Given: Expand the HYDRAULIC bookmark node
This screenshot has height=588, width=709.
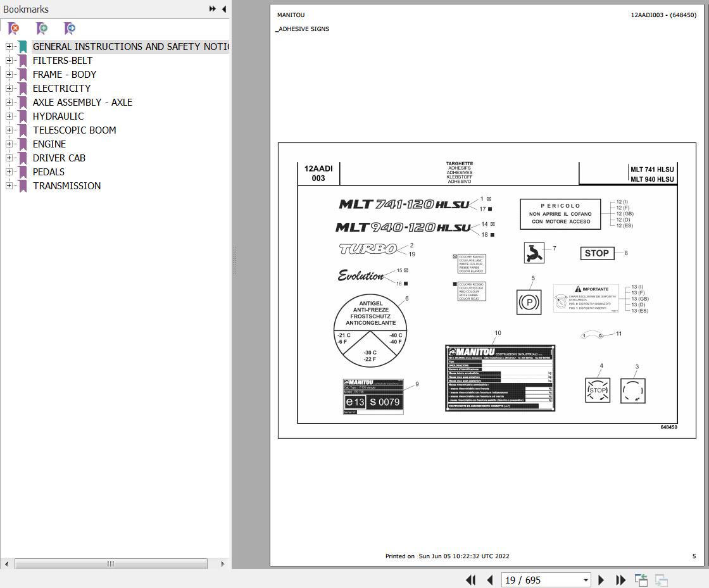Looking at the screenshot, I should pyautogui.click(x=9, y=116).
